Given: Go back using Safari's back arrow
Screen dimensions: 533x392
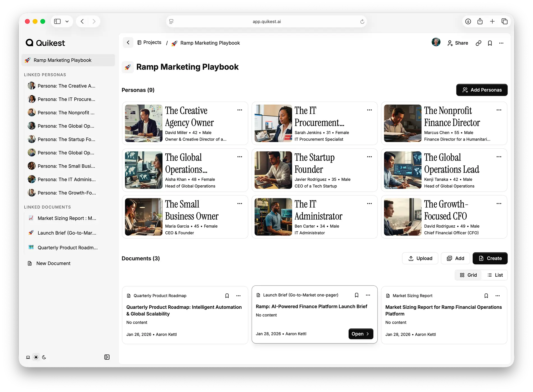Looking at the screenshot, I should pyautogui.click(x=82, y=21).
